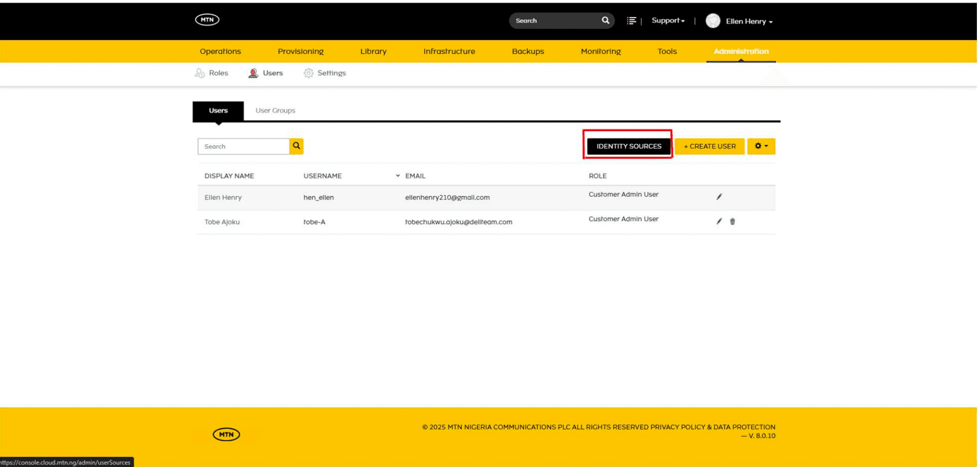The height and width of the screenshot is (467, 980).
Task: Open the Roles sub-navigation item
Action: point(212,73)
